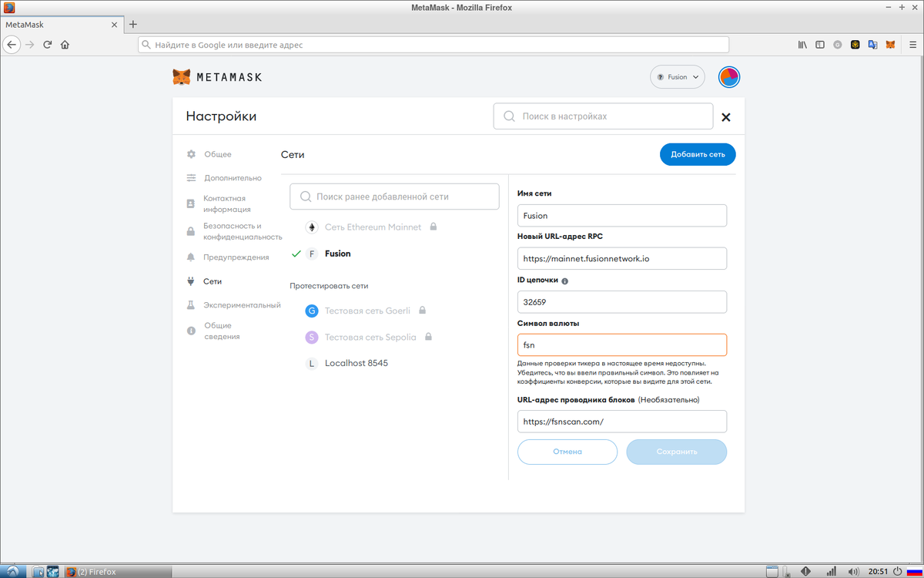Click the lock icon beside Тестовая сеть Sepolia
Image resolution: width=924 pixels, height=578 pixels.
pos(428,336)
